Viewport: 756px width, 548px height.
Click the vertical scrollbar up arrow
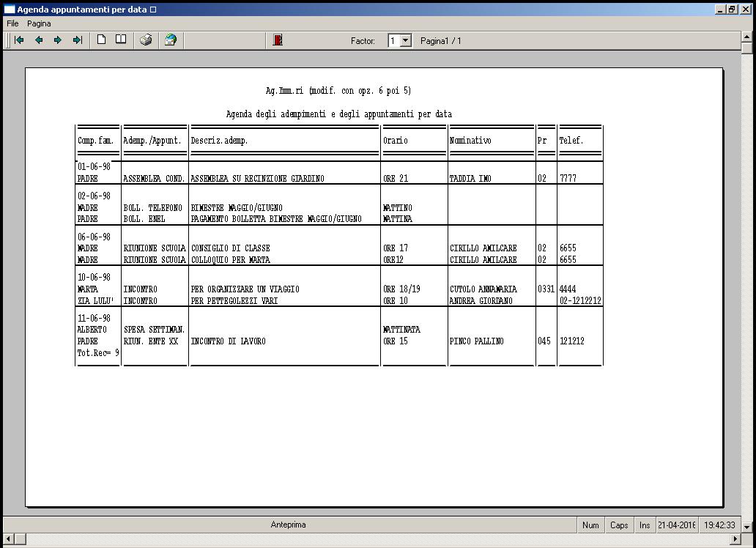tap(746, 37)
